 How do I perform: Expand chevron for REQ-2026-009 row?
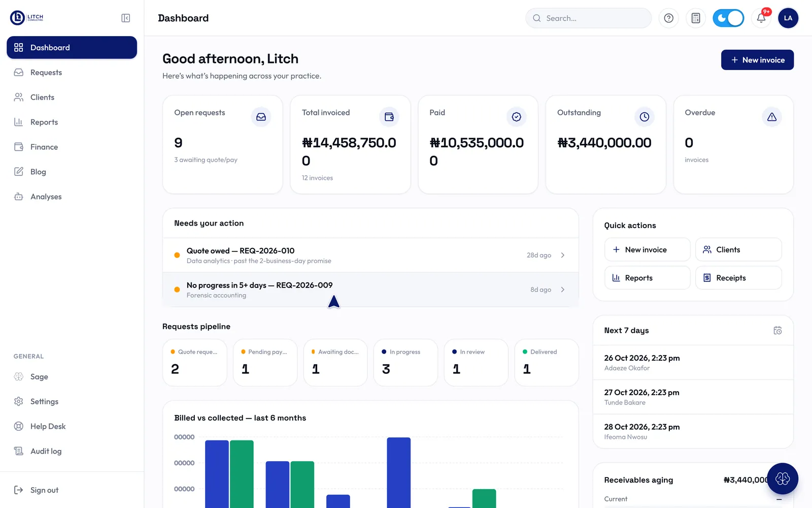562,290
